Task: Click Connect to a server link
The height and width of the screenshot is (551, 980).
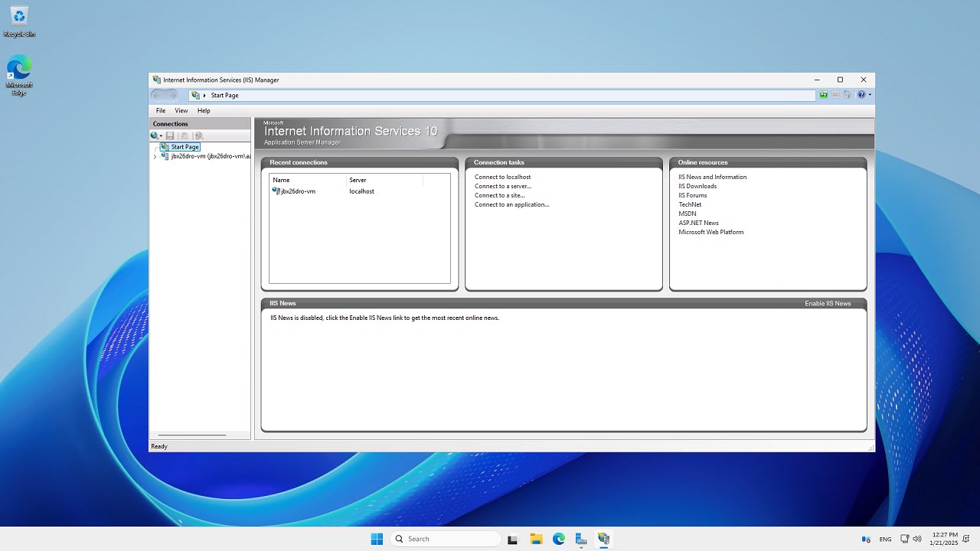Action: click(x=503, y=186)
